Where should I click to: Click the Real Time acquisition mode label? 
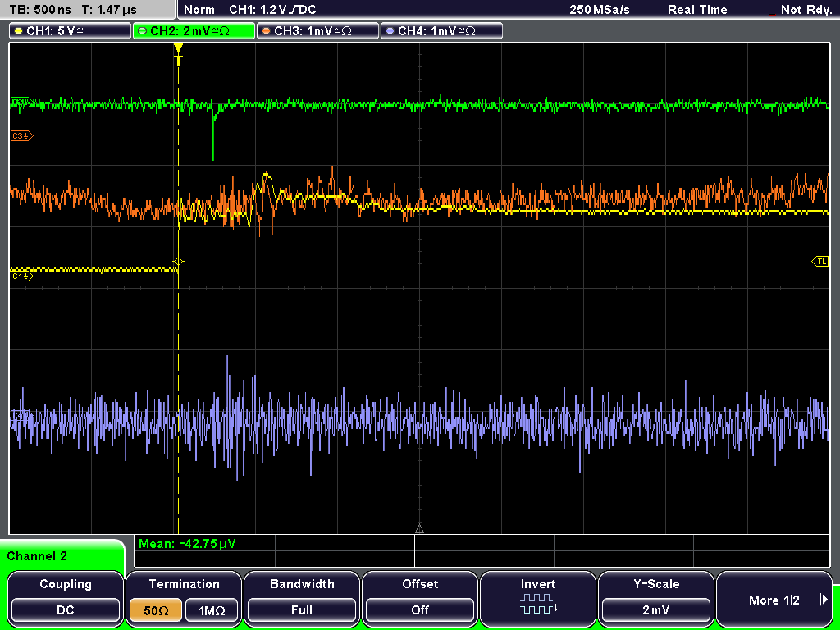pos(697,10)
